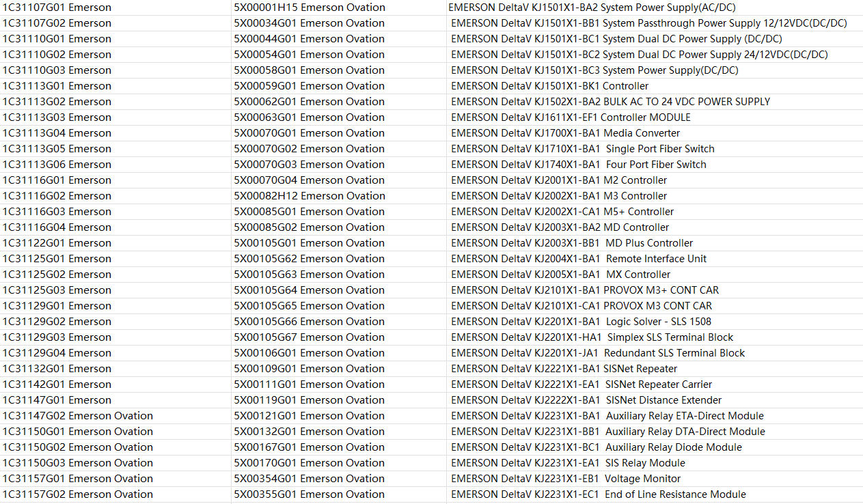Select the 5X00354G01 Emerson Ovation cell
The width and height of the screenshot is (863, 504).
[310, 479]
